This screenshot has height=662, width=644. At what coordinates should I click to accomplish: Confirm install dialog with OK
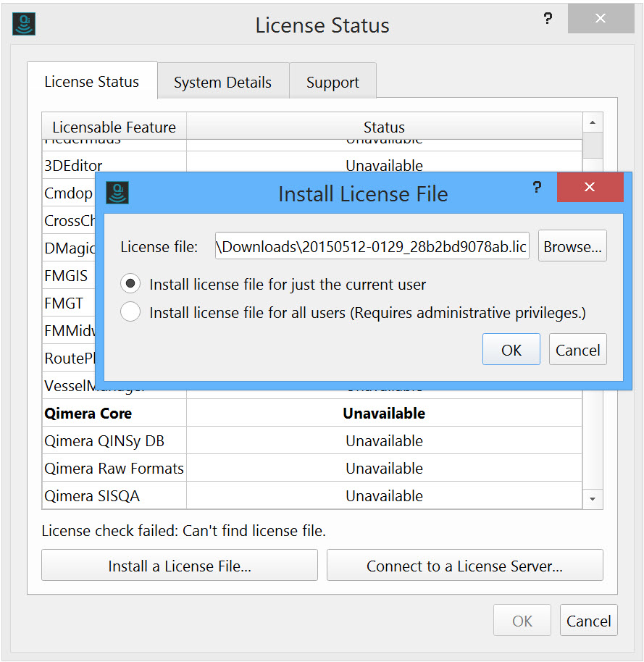click(x=511, y=350)
